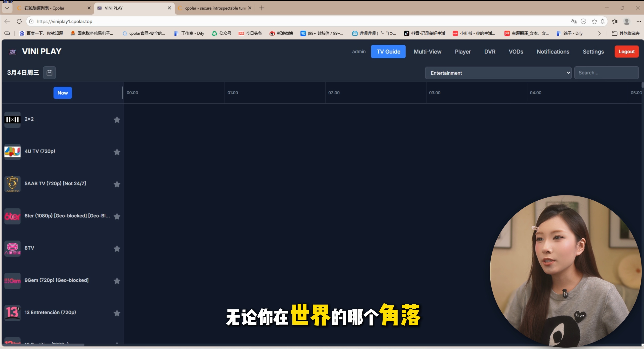Refresh the browser page
The width and height of the screenshot is (644, 349).
pyautogui.click(x=19, y=21)
